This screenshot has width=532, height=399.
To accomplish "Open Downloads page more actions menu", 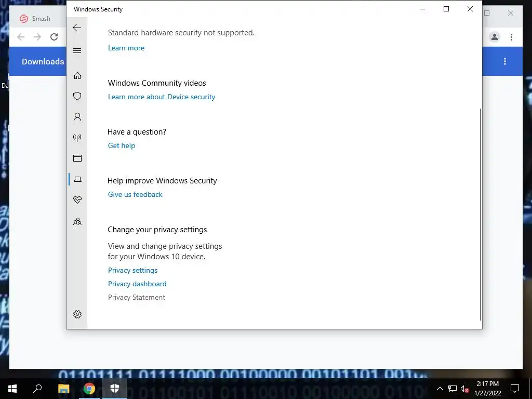I will pos(505,61).
